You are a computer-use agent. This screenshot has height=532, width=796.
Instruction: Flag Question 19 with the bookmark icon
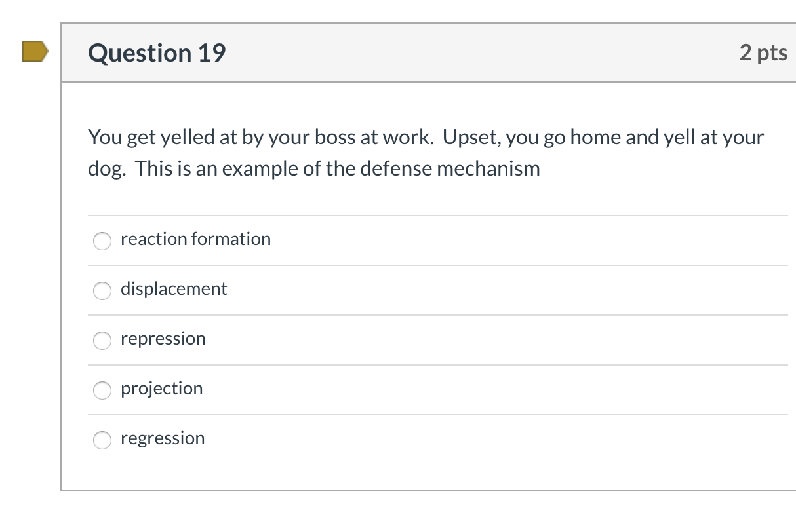35,51
